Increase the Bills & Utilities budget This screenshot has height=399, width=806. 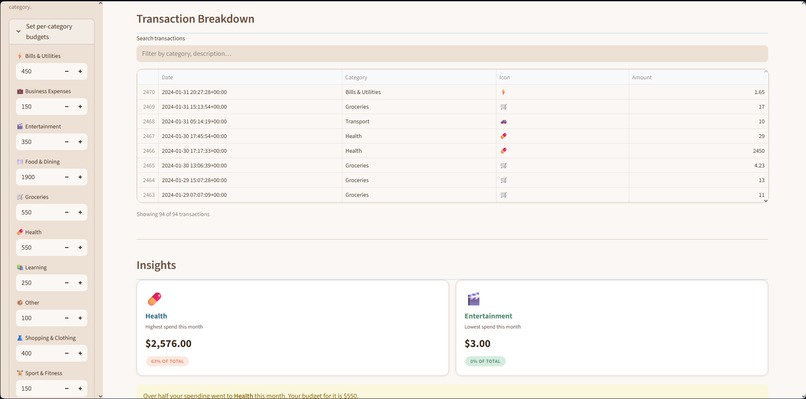[x=80, y=71]
